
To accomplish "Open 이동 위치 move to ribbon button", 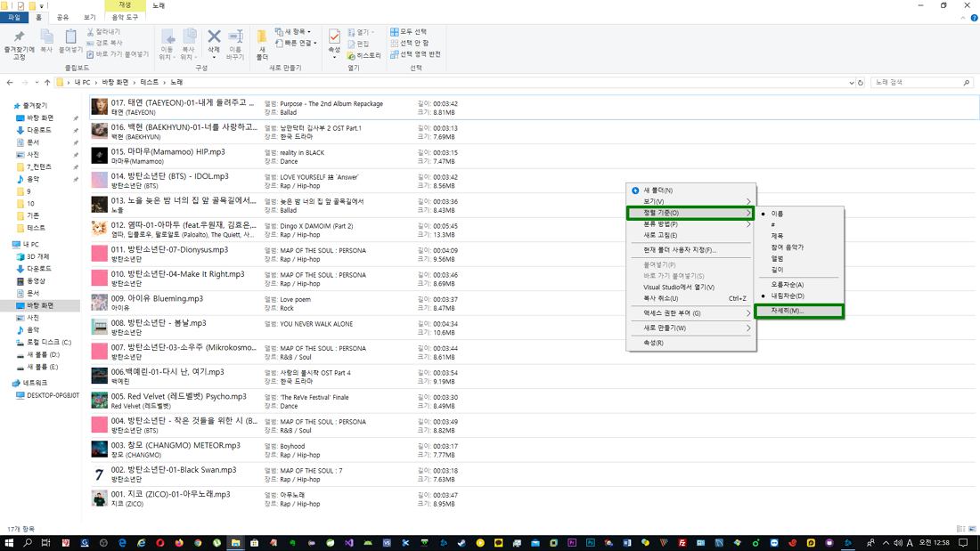I will pos(167,45).
